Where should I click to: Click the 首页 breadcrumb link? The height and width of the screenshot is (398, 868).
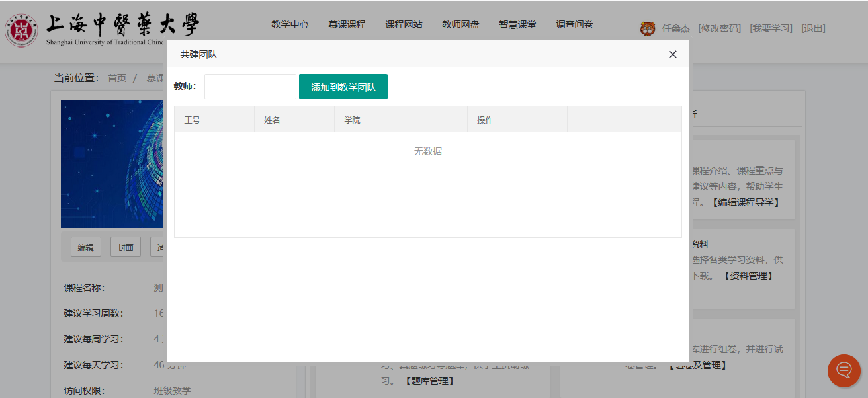[x=117, y=78]
